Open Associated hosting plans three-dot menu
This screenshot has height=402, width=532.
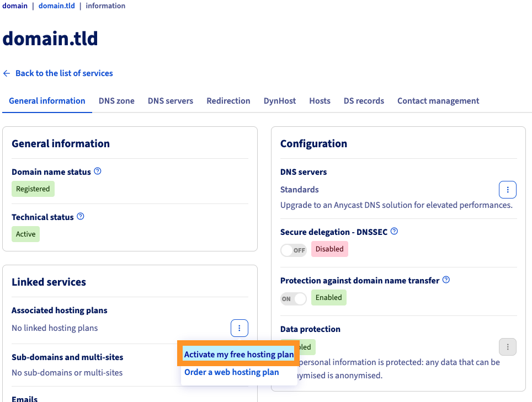(239, 328)
